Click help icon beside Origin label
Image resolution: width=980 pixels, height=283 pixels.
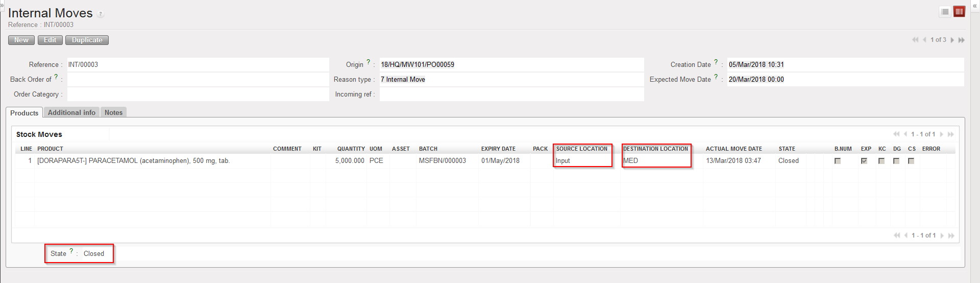(369, 62)
